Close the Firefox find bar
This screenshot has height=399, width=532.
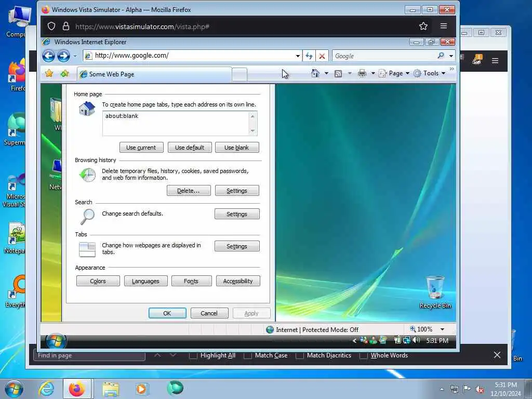pos(497,355)
